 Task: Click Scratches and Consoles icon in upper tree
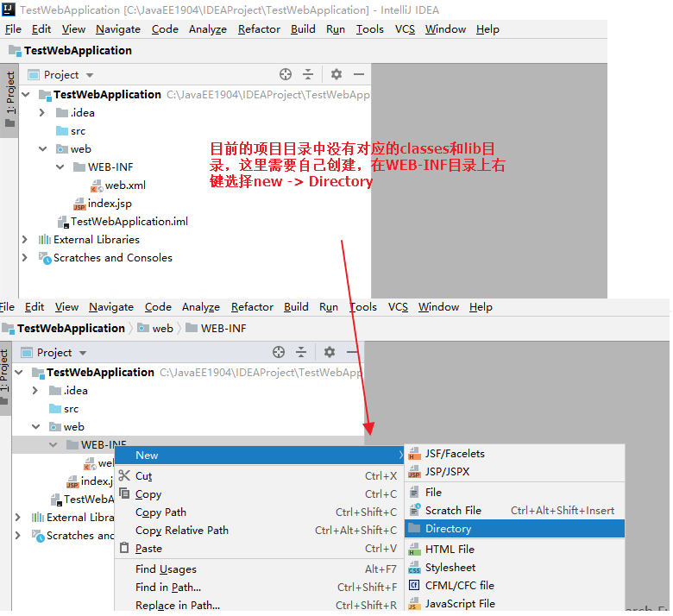(x=45, y=258)
